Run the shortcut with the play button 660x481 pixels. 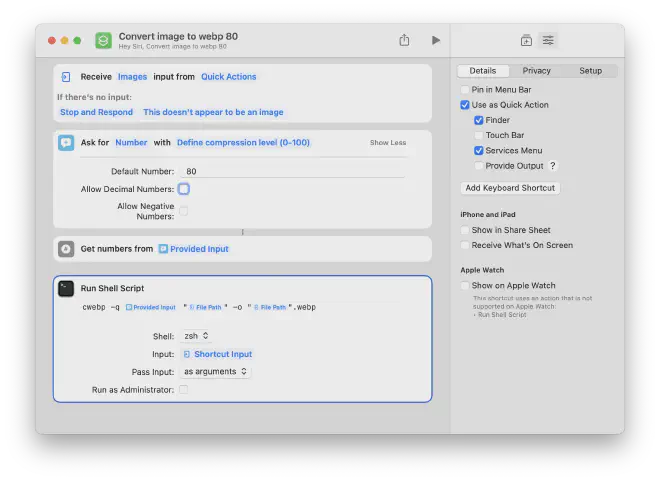pyautogui.click(x=436, y=40)
